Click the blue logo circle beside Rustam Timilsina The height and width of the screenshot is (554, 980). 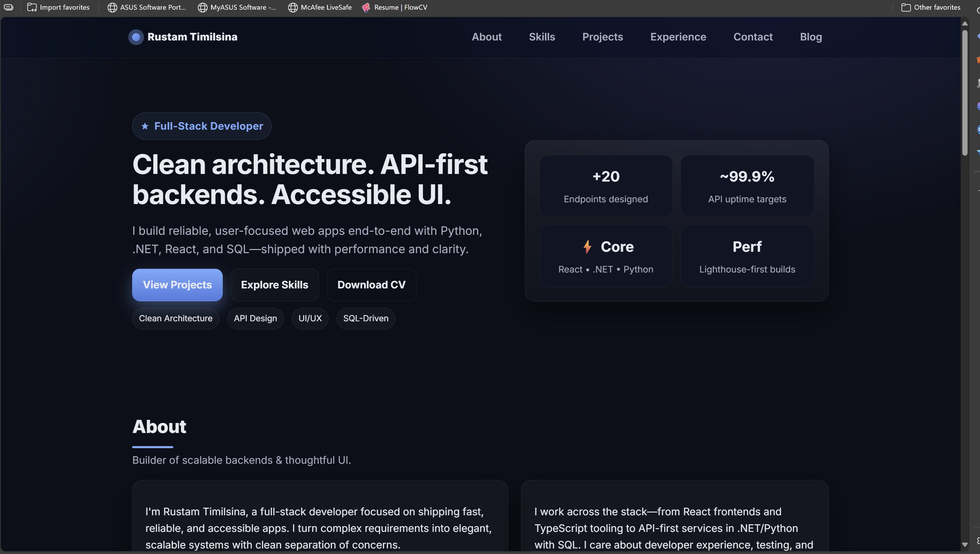click(136, 37)
